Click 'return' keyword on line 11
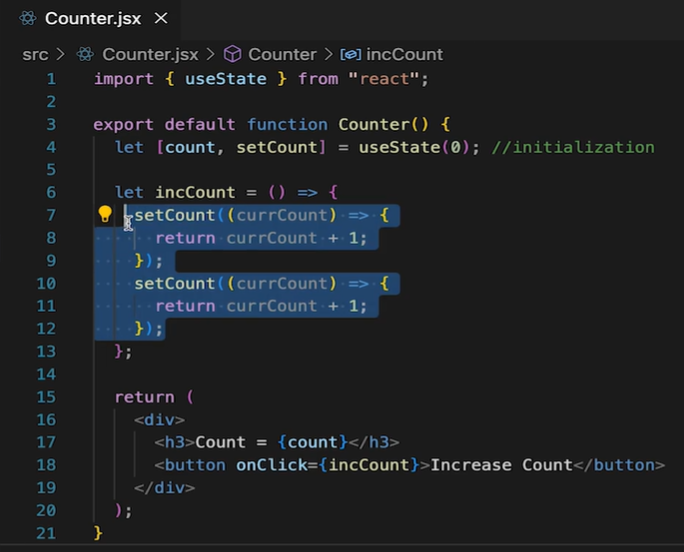The height and width of the screenshot is (552, 684). click(x=185, y=306)
